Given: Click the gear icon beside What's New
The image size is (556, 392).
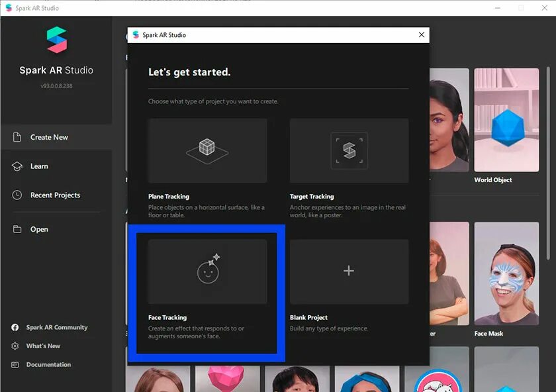Looking at the screenshot, I should [x=15, y=346].
